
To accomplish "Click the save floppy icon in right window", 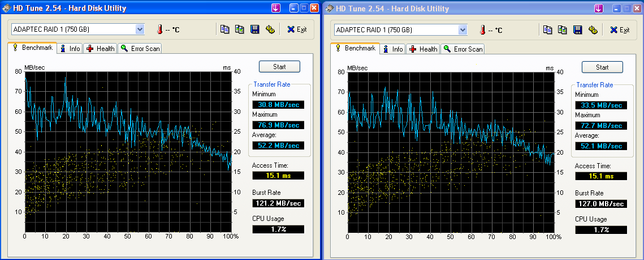I will click(x=577, y=29).
